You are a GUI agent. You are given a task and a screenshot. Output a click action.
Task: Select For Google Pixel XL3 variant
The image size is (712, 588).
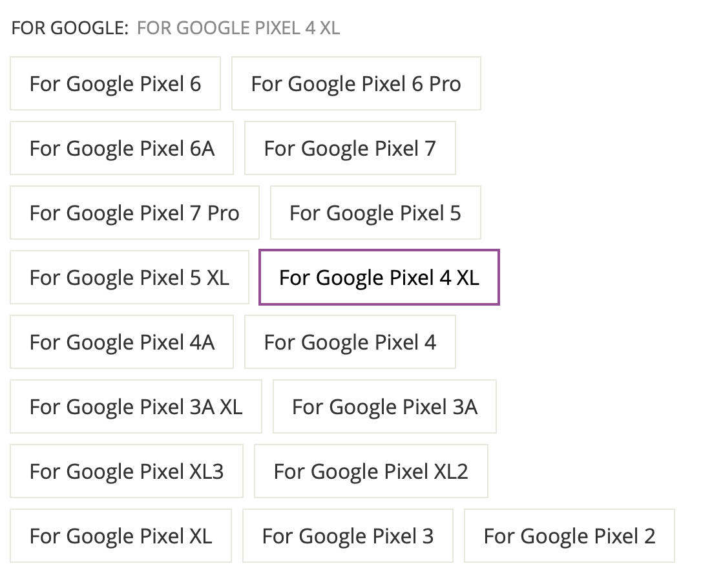pyautogui.click(x=127, y=472)
